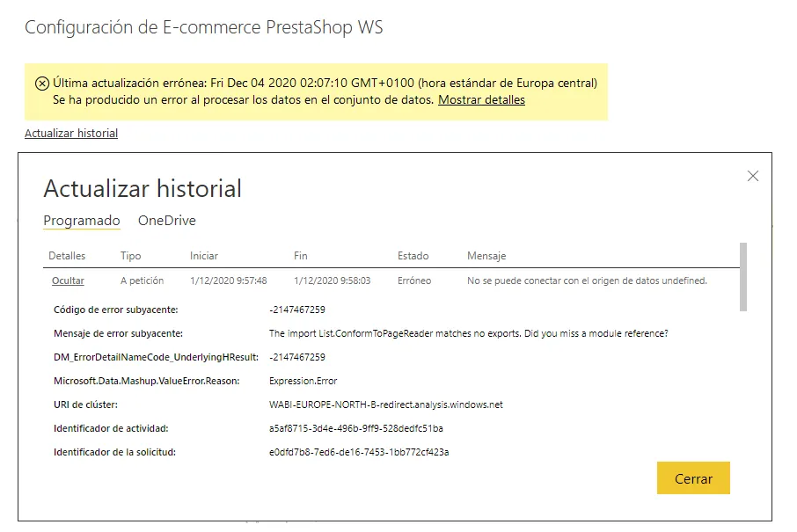Select end time 1/12/2020 9:58:03

click(x=332, y=281)
